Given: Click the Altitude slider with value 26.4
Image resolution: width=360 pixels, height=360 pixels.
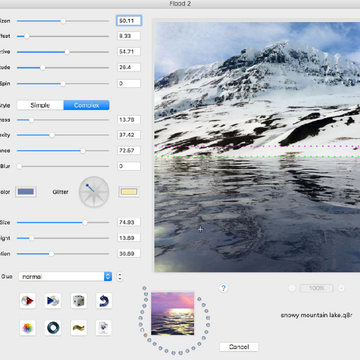Looking at the screenshot, I should pos(63,68).
